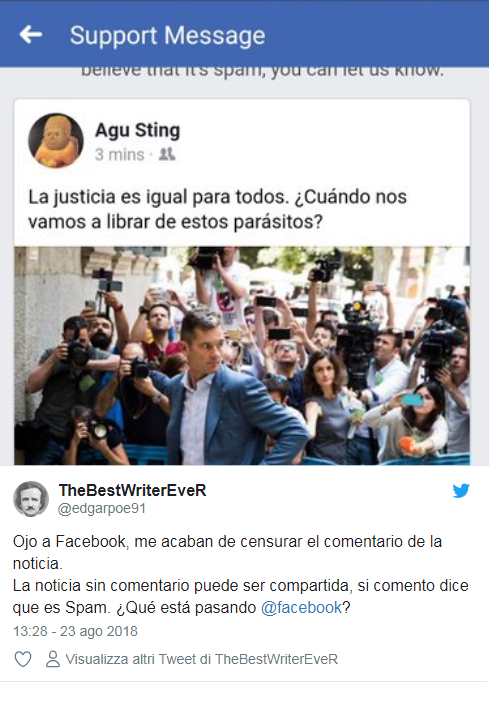Image resolution: width=489 pixels, height=711 pixels.
Task: Tap the back arrow in Support Message header
Action: [x=31, y=34]
